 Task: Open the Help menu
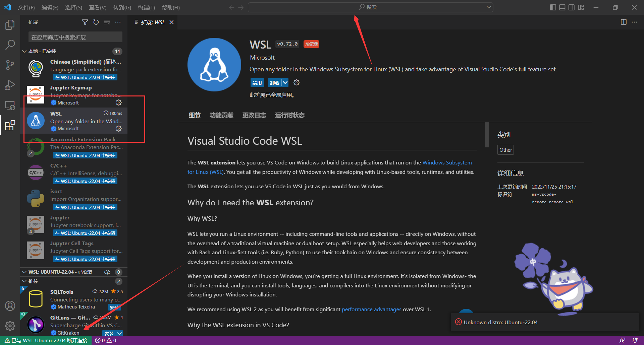[171, 7]
